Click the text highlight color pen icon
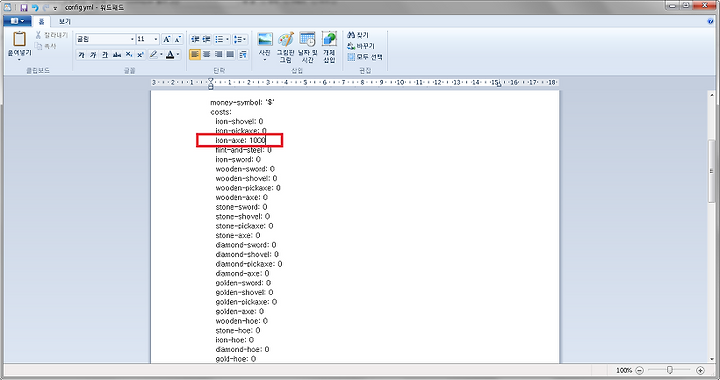The image size is (720, 380). point(153,55)
